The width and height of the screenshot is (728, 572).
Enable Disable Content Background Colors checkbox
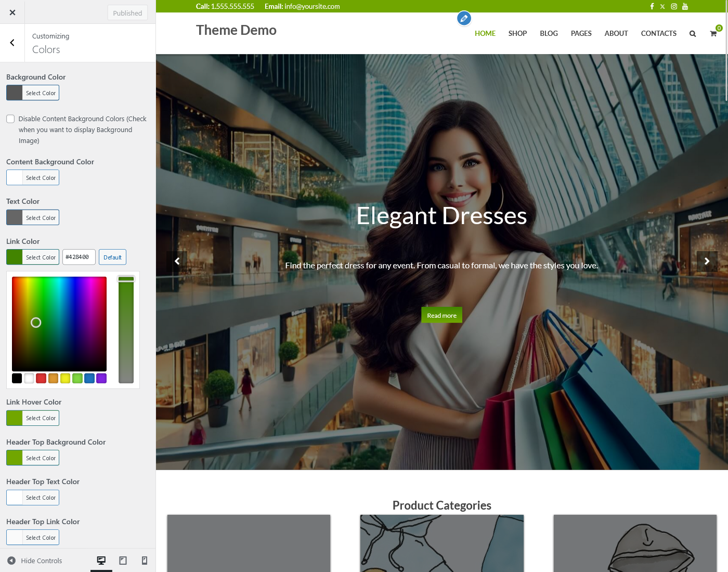coord(10,119)
